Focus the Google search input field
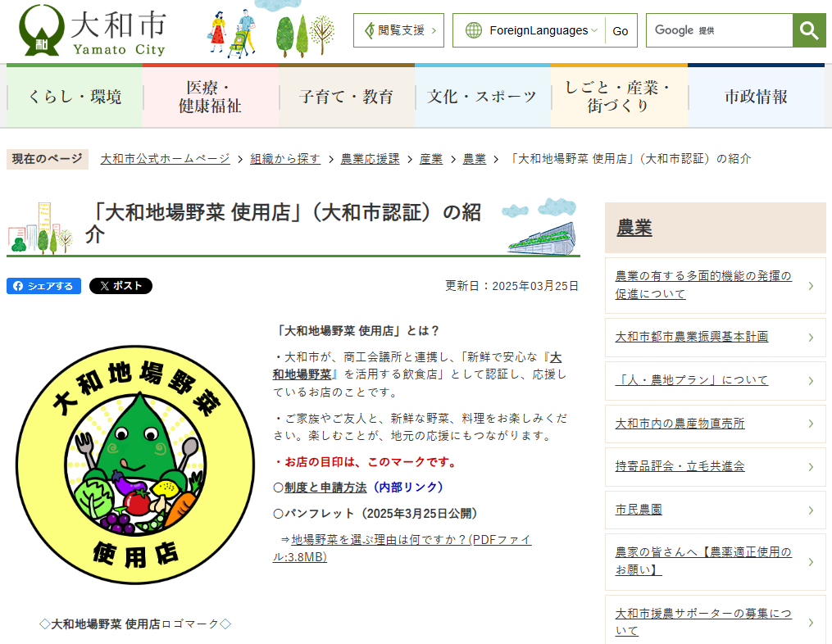 click(x=720, y=30)
